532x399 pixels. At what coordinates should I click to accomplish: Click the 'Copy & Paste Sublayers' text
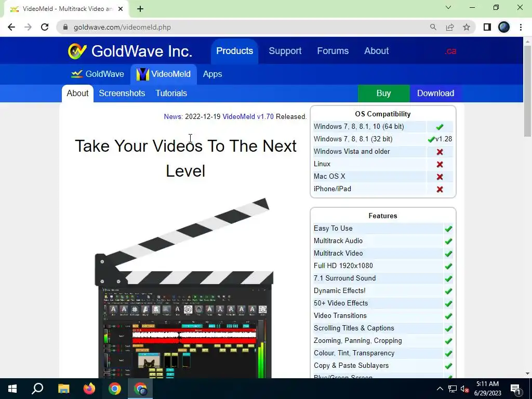tap(351, 365)
